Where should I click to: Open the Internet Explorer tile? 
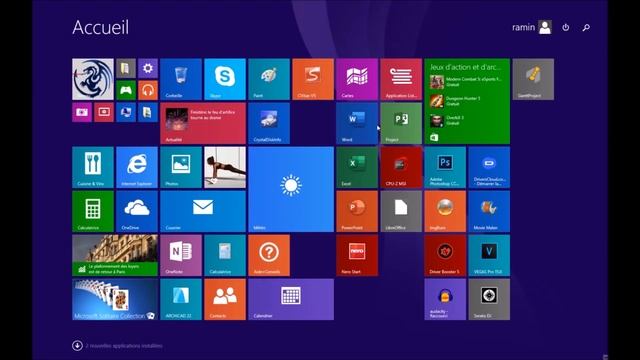tap(137, 167)
